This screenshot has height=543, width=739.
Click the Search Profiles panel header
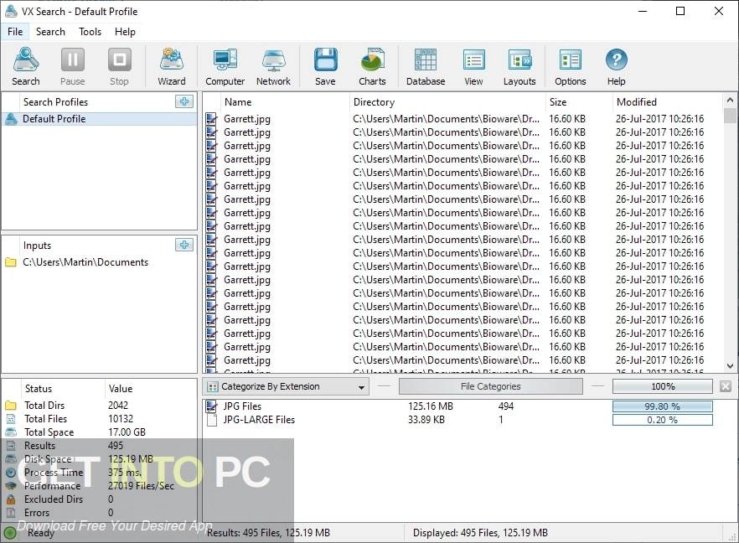(56, 102)
